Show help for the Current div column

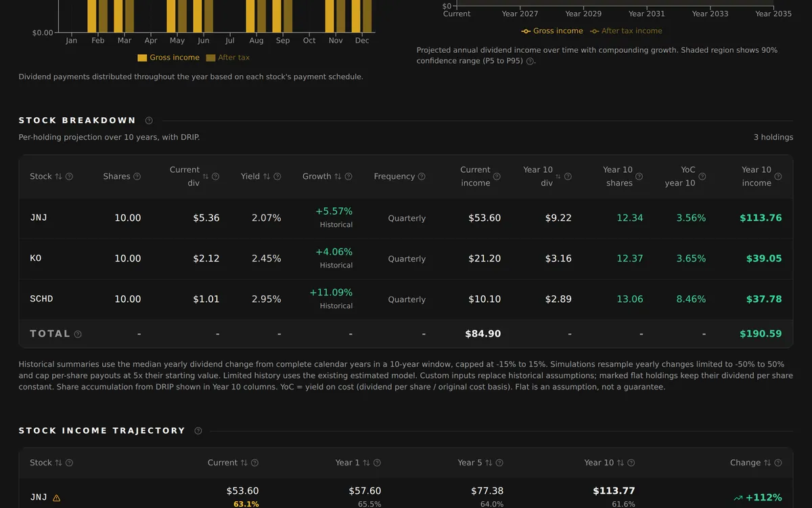click(x=215, y=177)
